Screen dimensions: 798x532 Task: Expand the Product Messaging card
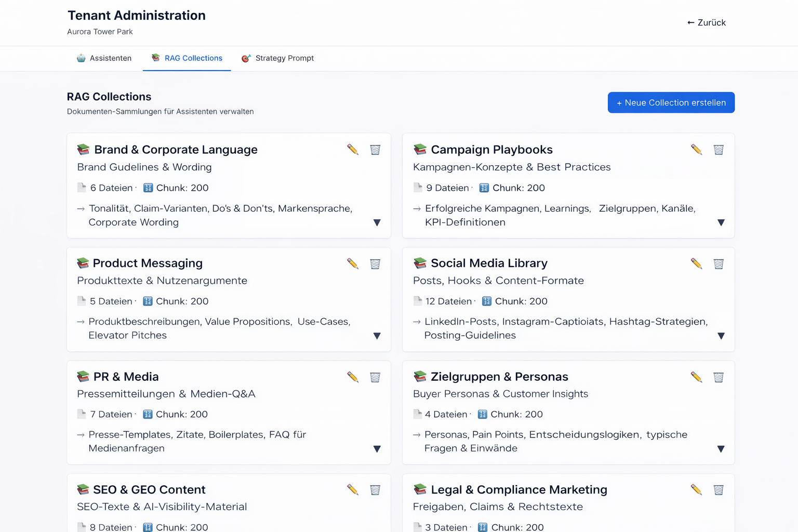point(377,336)
